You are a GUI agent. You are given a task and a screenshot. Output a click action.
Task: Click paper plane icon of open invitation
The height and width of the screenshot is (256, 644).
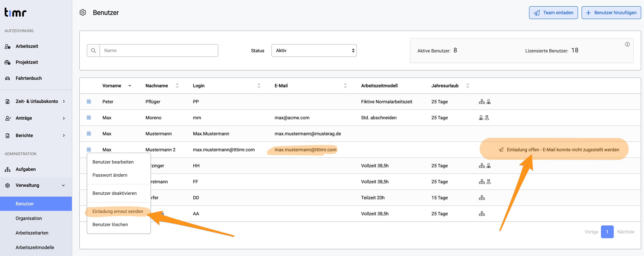(x=501, y=150)
